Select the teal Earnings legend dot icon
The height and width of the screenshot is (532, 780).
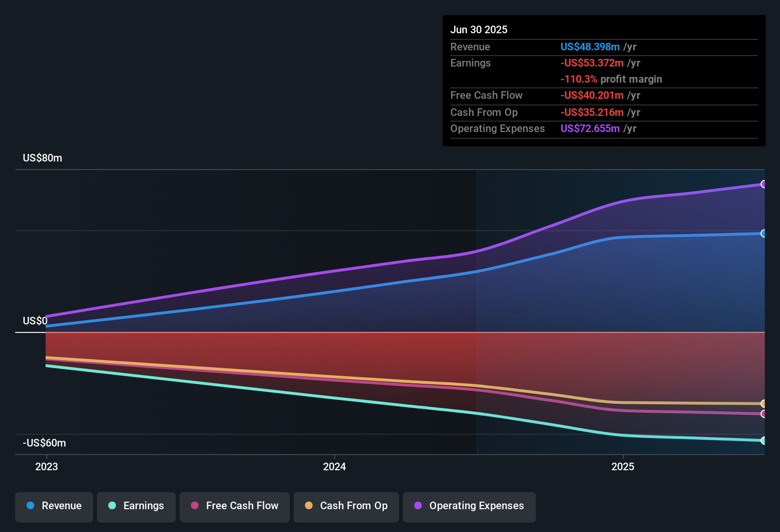pyautogui.click(x=113, y=506)
